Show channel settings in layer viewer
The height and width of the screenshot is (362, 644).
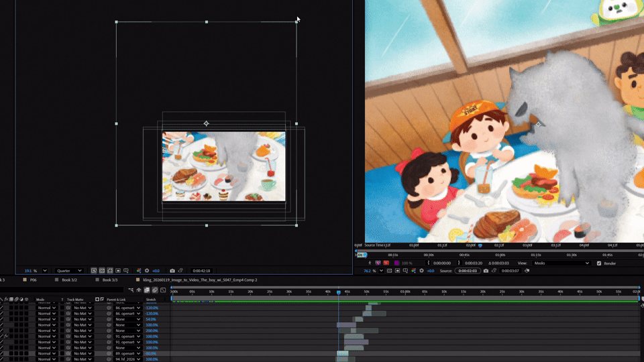tap(414, 271)
